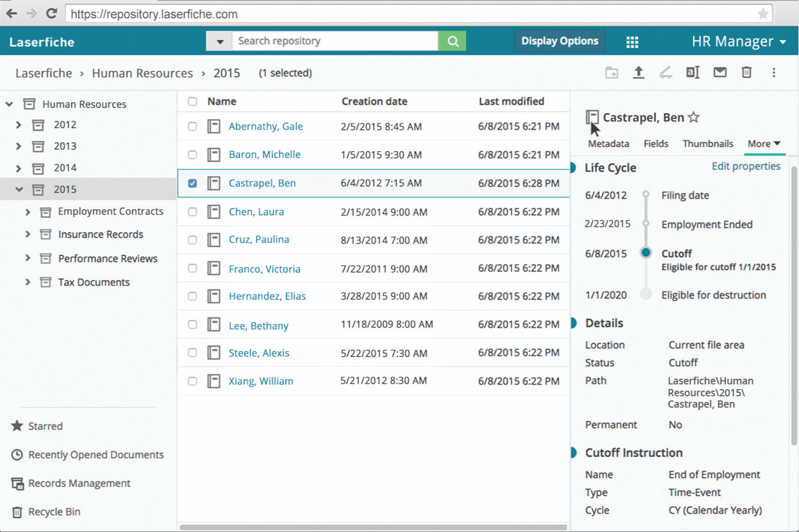Screen dimensions: 799x532
Task: Open the search options dropdown arrow
Action: [x=220, y=41]
